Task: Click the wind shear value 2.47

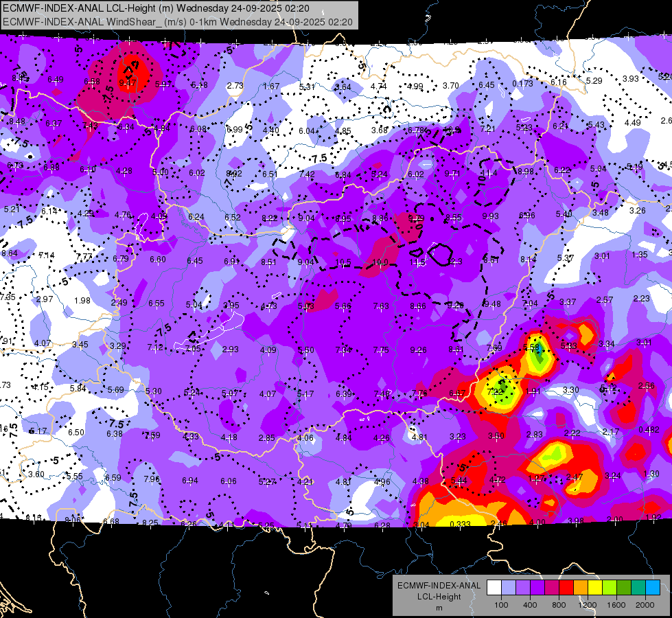Action: tap(575, 477)
